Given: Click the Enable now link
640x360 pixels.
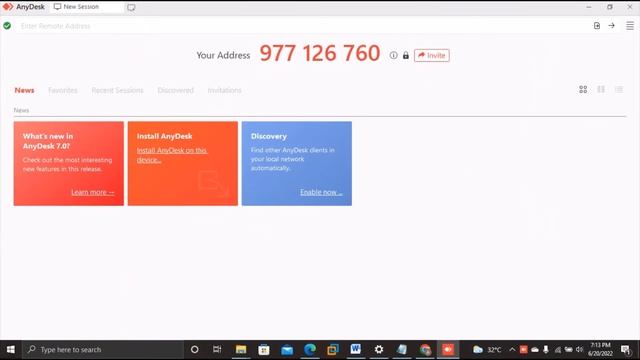Looking at the screenshot, I should click(x=321, y=192).
